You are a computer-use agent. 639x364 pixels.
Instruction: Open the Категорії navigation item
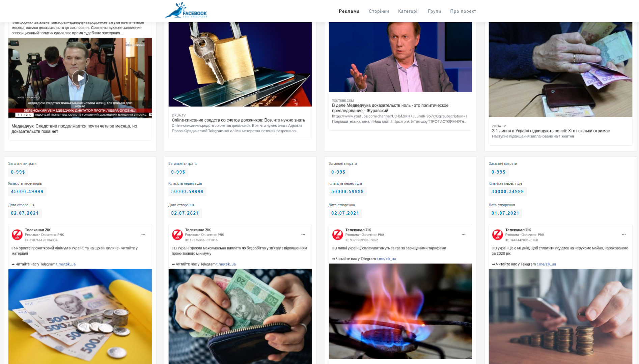pos(408,11)
